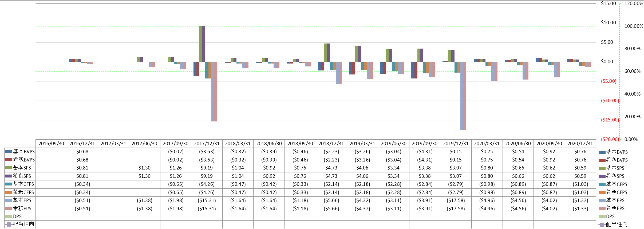This screenshot has height=229, width=644.
Task: Select the 2016/12/31 date column header
Action: (x=82, y=144)
